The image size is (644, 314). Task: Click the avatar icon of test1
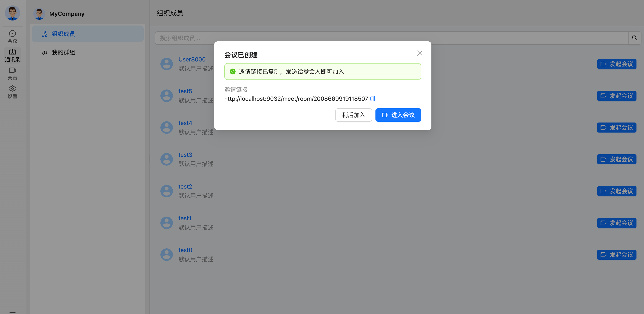coord(166,223)
